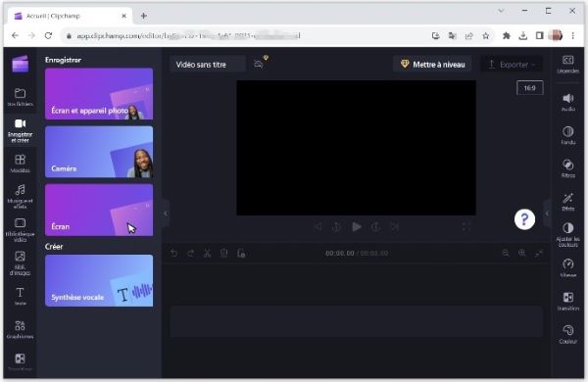Viewport: 588px width, 382px height.
Task: Open the Légendes captions panel
Action: 567,64
